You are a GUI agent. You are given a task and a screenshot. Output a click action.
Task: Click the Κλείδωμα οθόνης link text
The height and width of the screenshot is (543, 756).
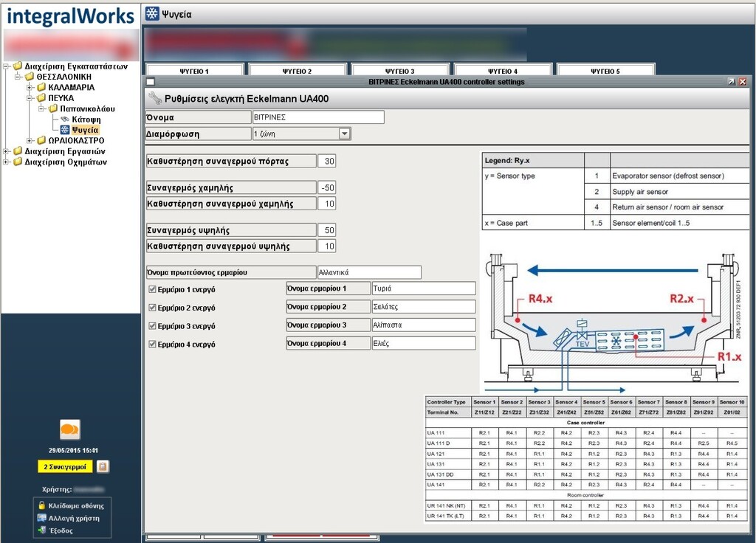click(78, 505)
